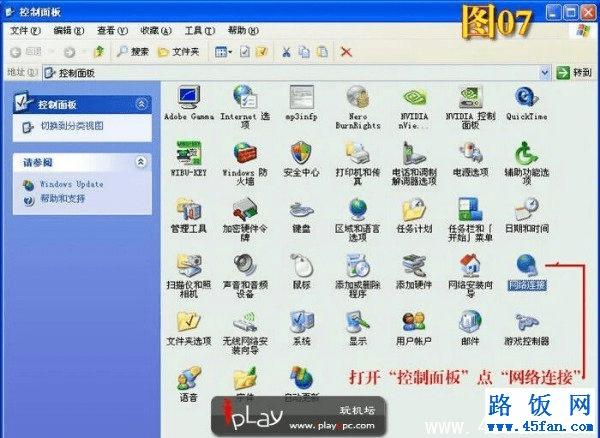
Task: Open 用户帐户 icon
Action: click(414, 322)
